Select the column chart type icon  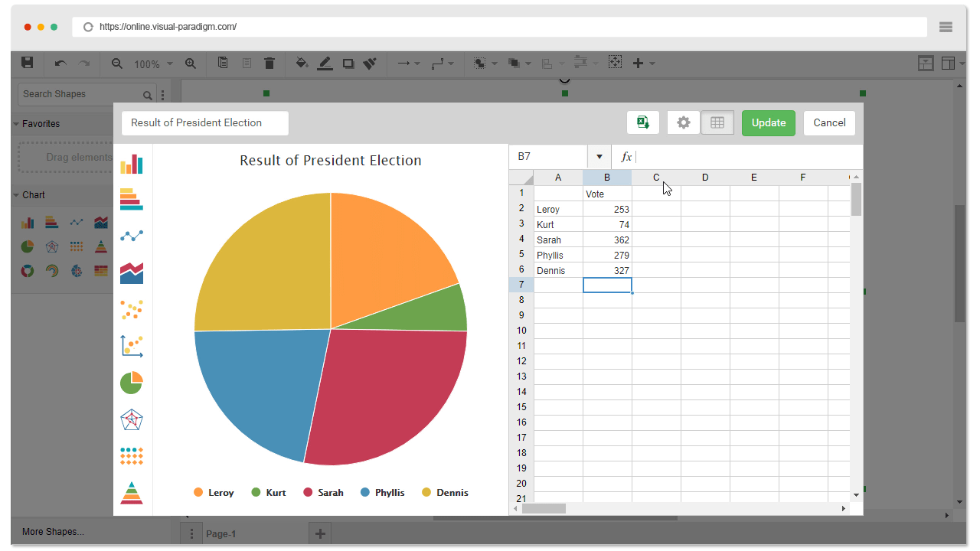coord(132,164)
